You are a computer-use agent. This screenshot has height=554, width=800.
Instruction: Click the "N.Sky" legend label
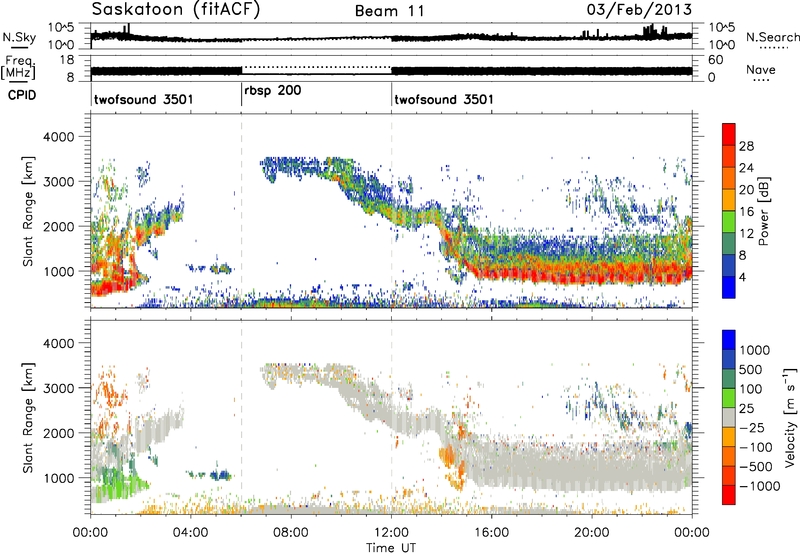click(19, 37)
